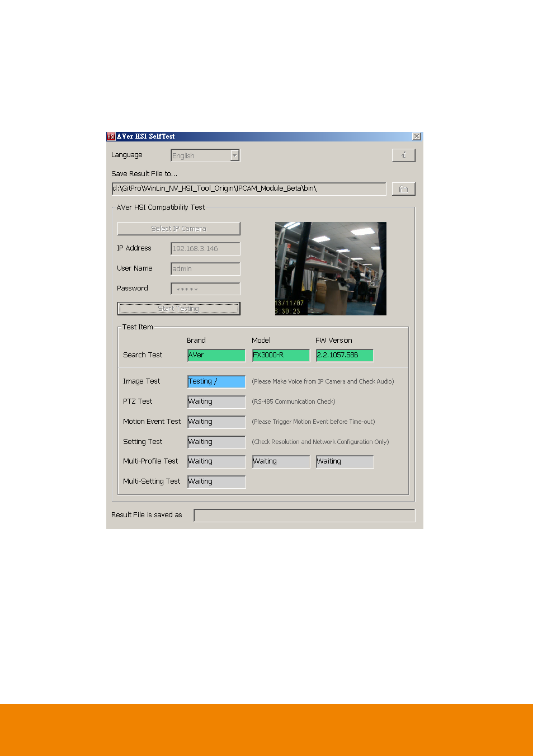Click the FW Version column heading
The height and width of the screenshot is (756, 533).
(334, 341)
